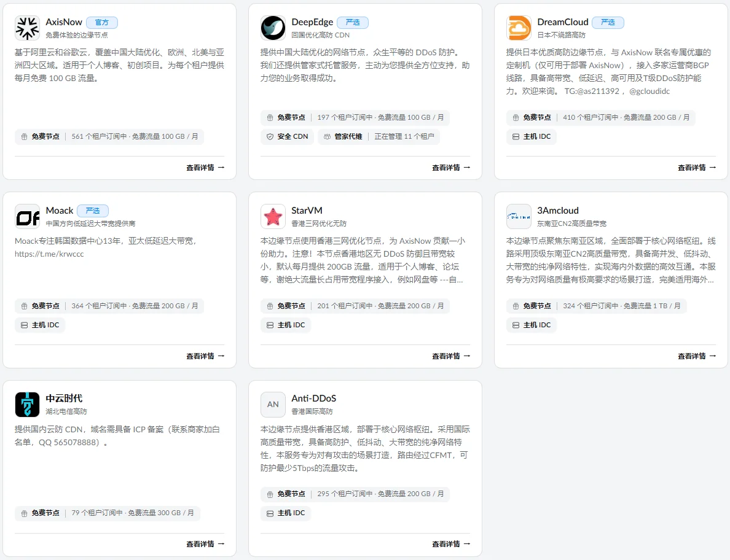Select the 中云时代 provider title
Screen dimensions: 730x560
(64, 398)
